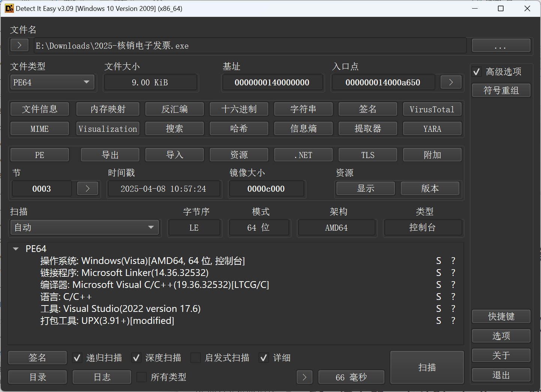Image resolution: width=541 pixels, height=392 pixels.
Task: Open TLS button
Action: coord(368,155)
